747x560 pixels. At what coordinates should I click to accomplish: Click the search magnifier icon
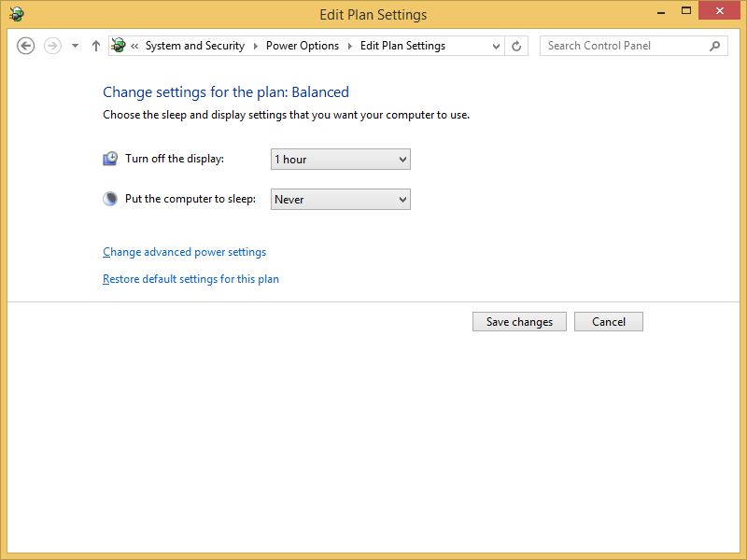click(714, 46)
